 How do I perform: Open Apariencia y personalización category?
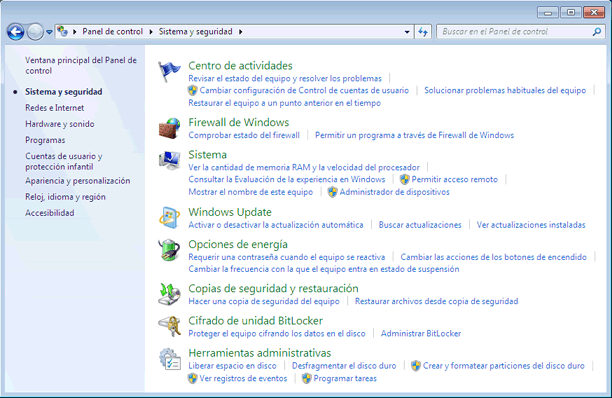tap(78, 181)
